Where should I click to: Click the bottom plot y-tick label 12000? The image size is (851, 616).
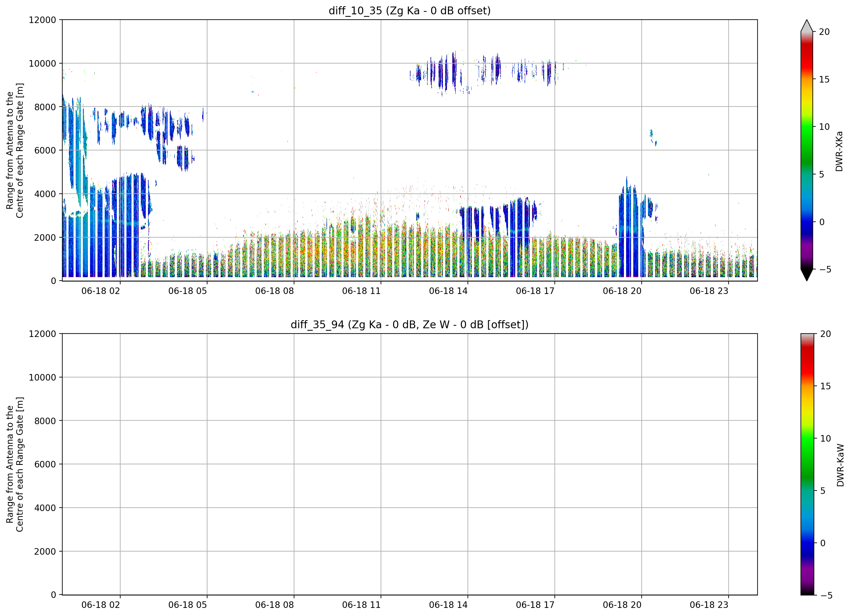(x=42, y=334)
